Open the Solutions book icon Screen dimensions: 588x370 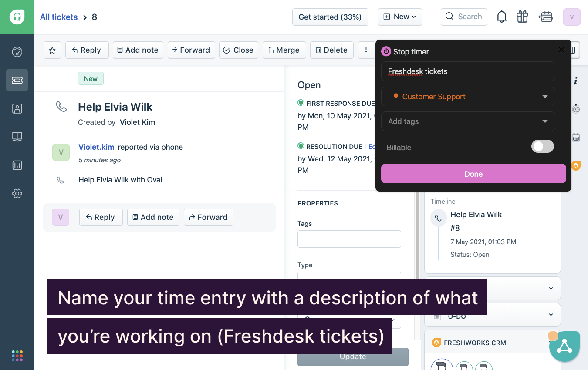(17, 137)
